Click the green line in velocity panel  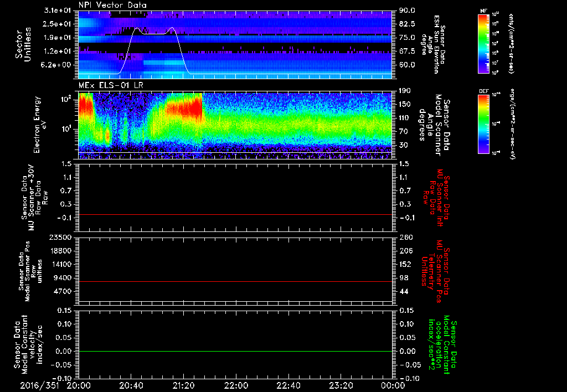pyautogui.click(x=235, y=351)
